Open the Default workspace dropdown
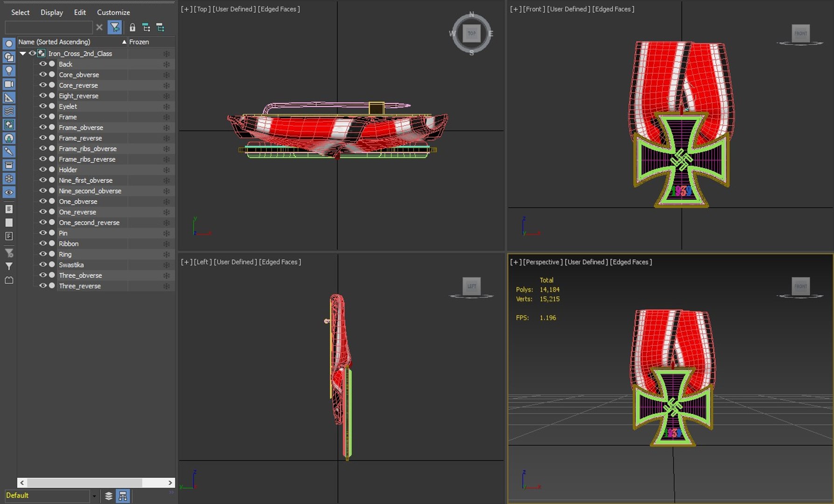The width and height of the screenshot is (834, 504). coord(94,496)
